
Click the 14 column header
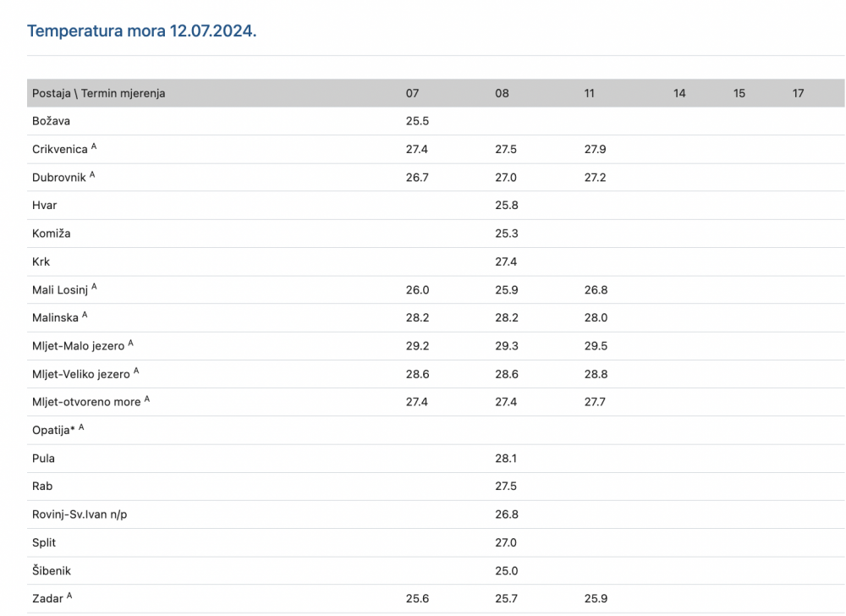679,93
